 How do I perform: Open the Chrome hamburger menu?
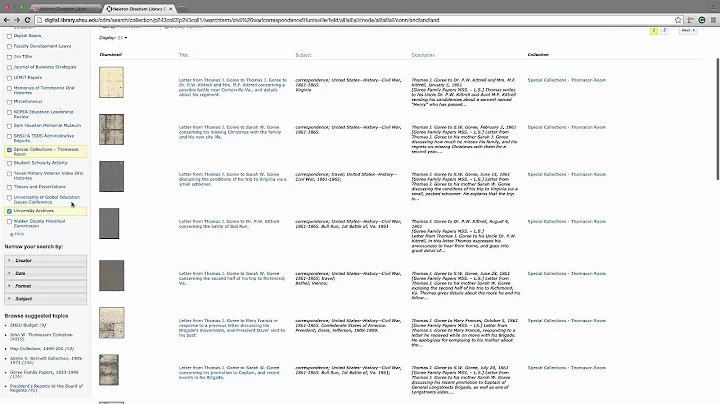pyautogui.click(x=713, y=20)
